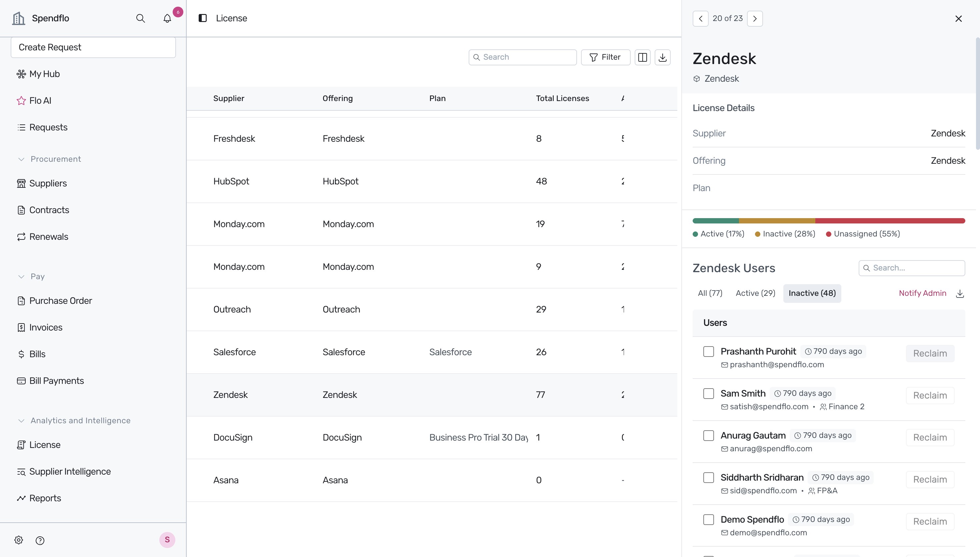Screen dimensions: 980x557
Task: Open Purchase Order page
Action: pyautogui.click(x=54, y=301)
